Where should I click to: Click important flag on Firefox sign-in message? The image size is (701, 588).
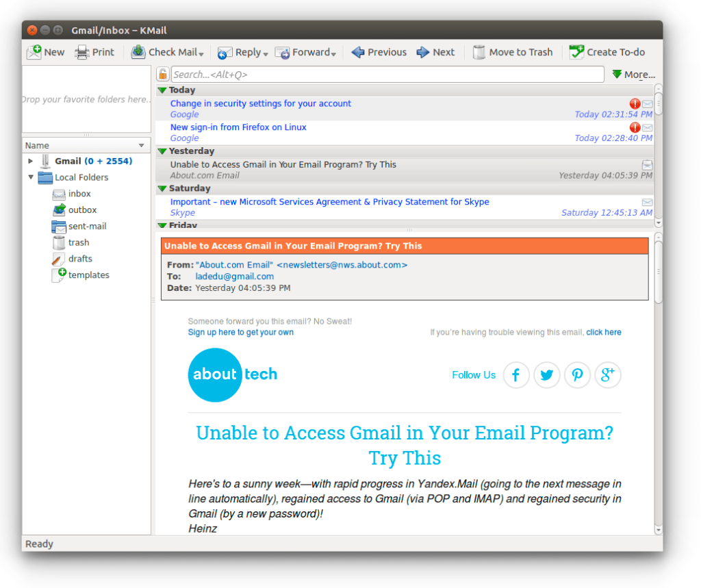[x=635, y=127]
